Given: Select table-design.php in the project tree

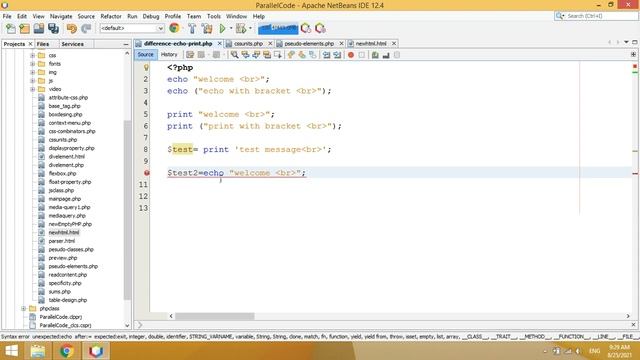Looking at the screenshot, I should pos(68,300).
